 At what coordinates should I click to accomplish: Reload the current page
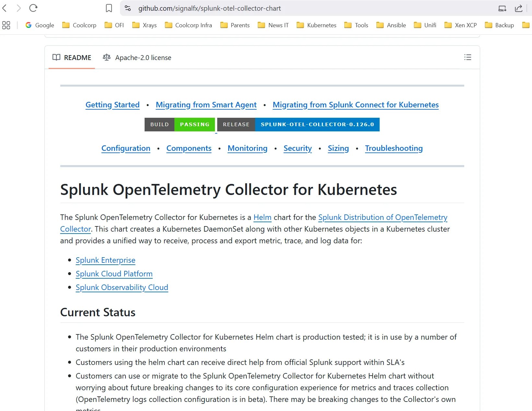coord(33,8)
